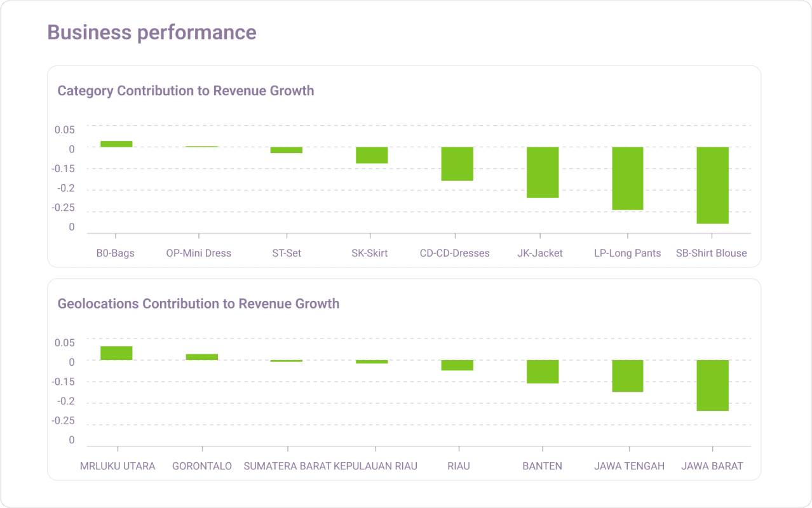Click the JK-Jacket contribution bar

click(541, 171)
